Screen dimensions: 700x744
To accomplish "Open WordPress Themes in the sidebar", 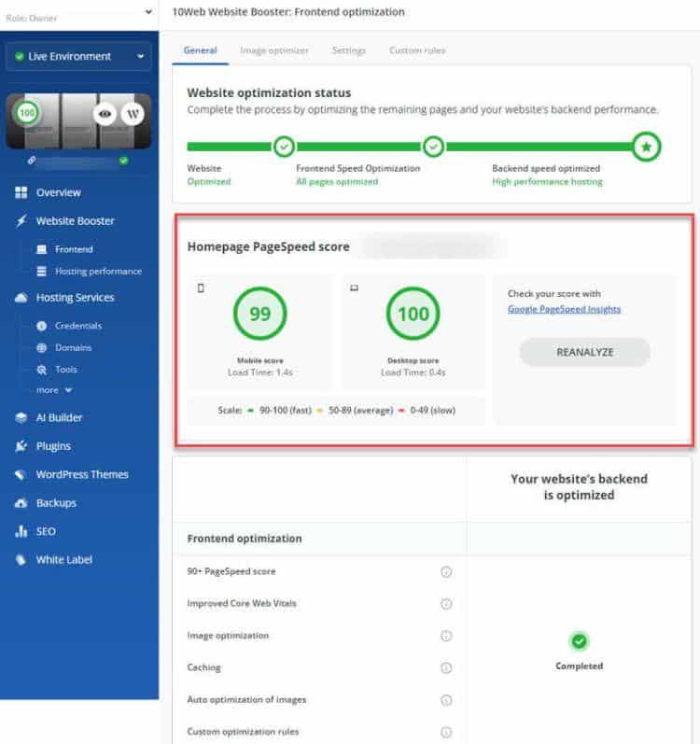I will click(82, 475).
